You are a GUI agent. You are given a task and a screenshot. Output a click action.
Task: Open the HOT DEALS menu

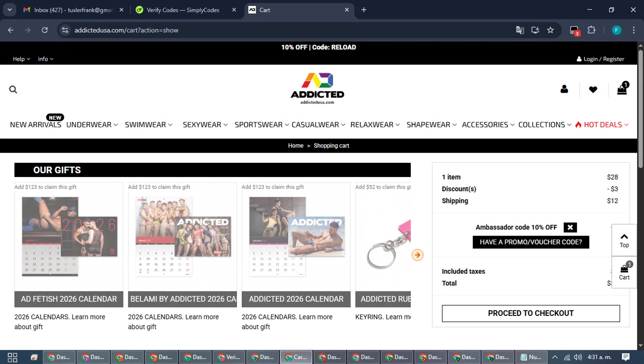602,125
